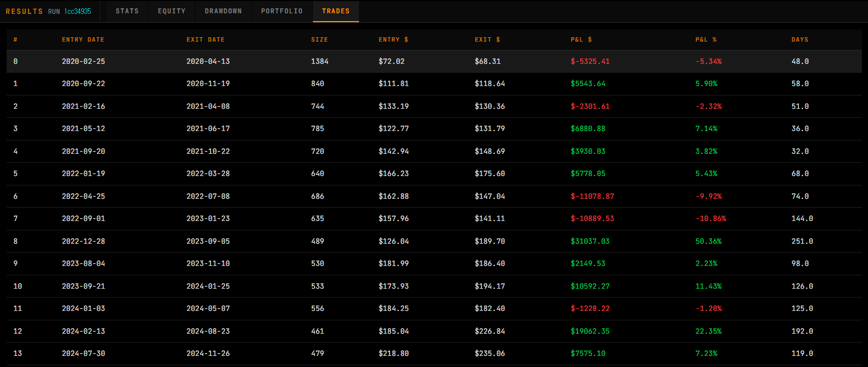Click exit price $235.06
The width and height of the screenshot is (868, 367).
tap(490, 354)
